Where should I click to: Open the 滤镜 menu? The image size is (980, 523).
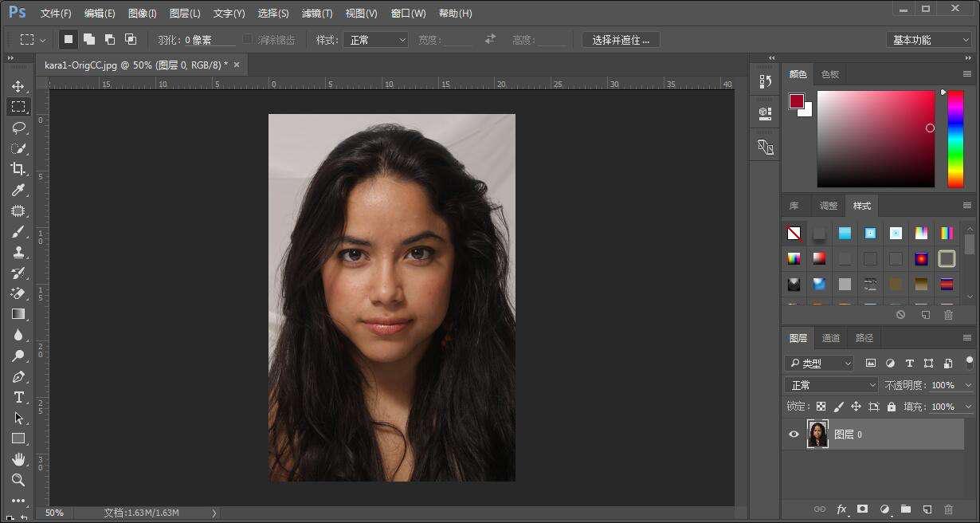(316, 13)
